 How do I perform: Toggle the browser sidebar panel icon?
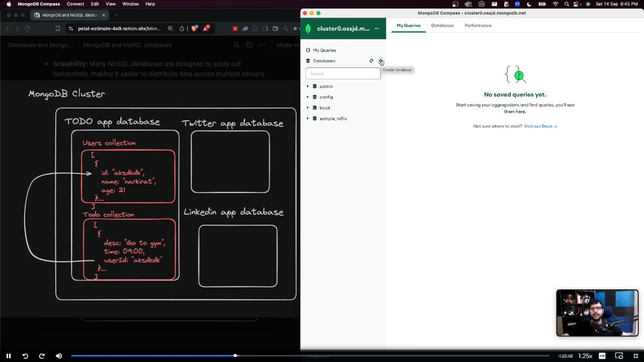266,28
